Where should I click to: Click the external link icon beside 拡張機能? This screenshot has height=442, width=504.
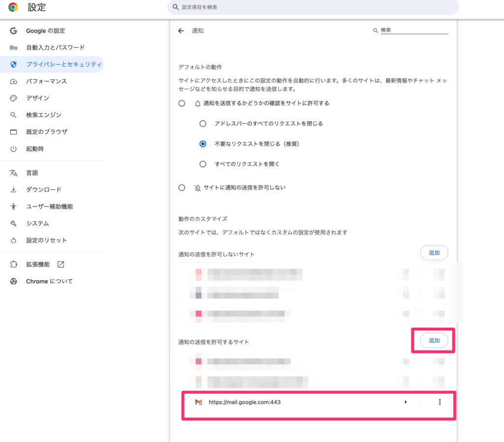(60, 264)
